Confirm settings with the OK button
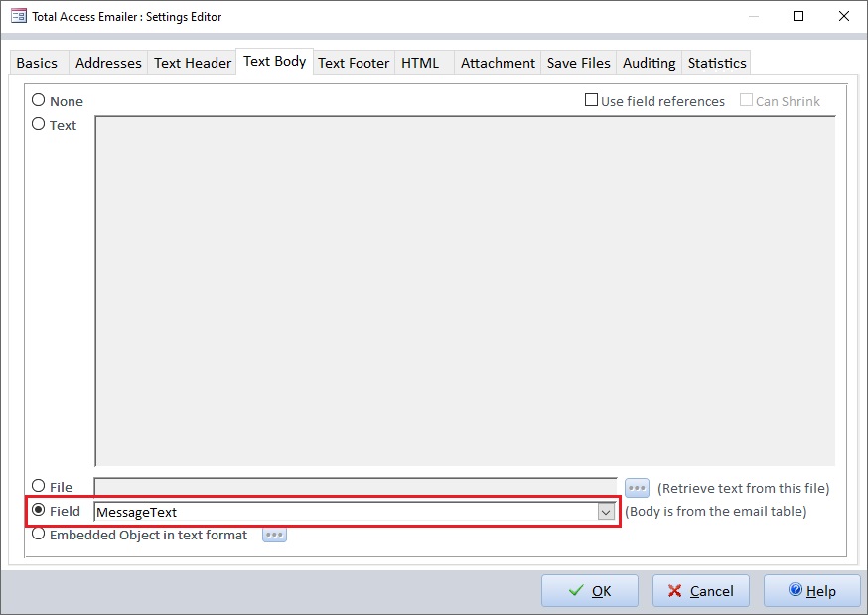The image size is (868, 615). click(x=590, y=590)
